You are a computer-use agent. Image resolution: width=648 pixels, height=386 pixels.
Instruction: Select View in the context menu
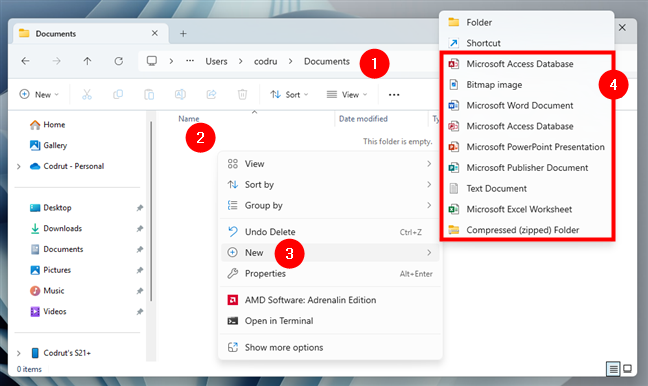pyautogui.click(x=330, y=164)
